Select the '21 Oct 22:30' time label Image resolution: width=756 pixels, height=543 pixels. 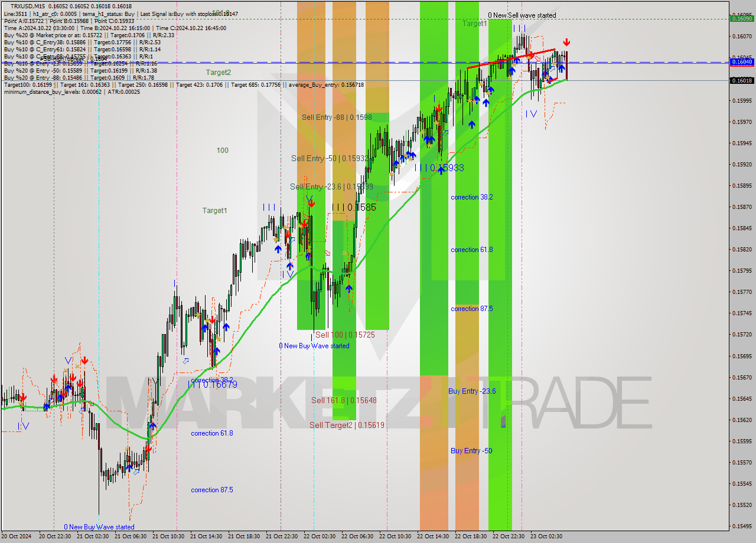(282, 537)
